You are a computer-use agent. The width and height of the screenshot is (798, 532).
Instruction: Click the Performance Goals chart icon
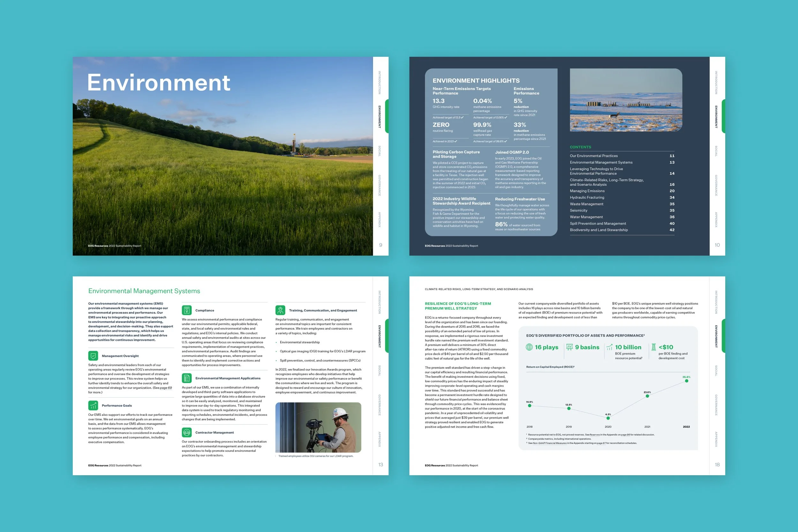pos(93,405)
